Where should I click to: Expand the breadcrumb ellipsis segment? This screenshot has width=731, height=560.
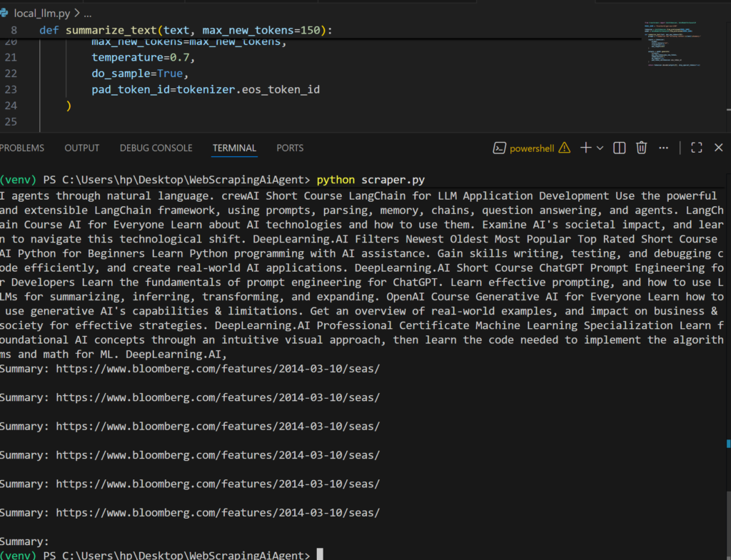(87, 13)
